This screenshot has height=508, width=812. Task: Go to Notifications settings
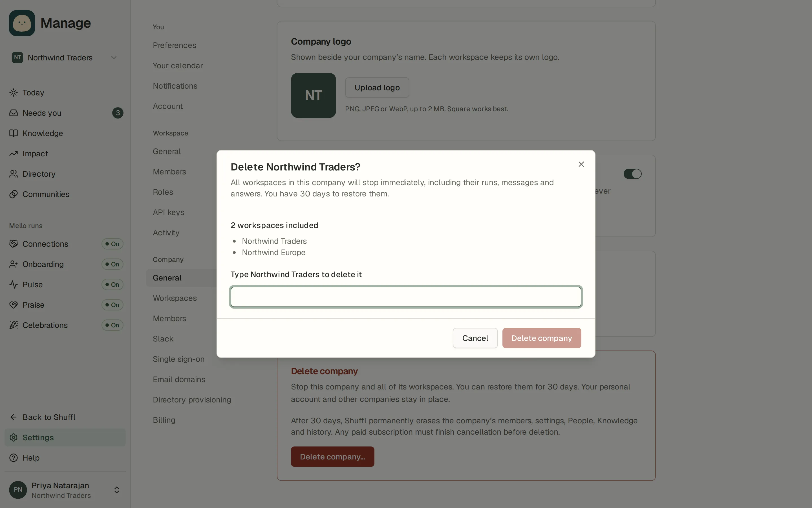(x=175, y=86)
